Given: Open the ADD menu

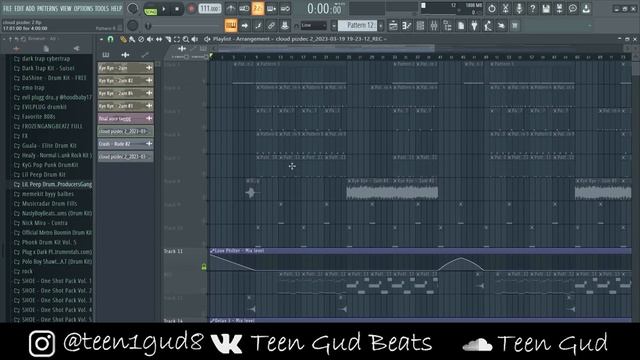Looking at the screenshot, I should (31, 8).
